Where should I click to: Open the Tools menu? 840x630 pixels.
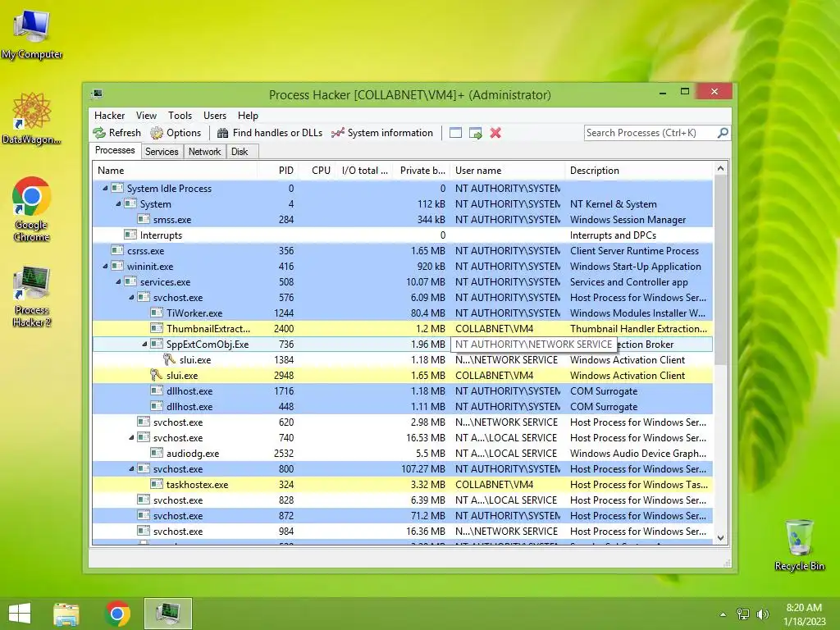point(180,116)
